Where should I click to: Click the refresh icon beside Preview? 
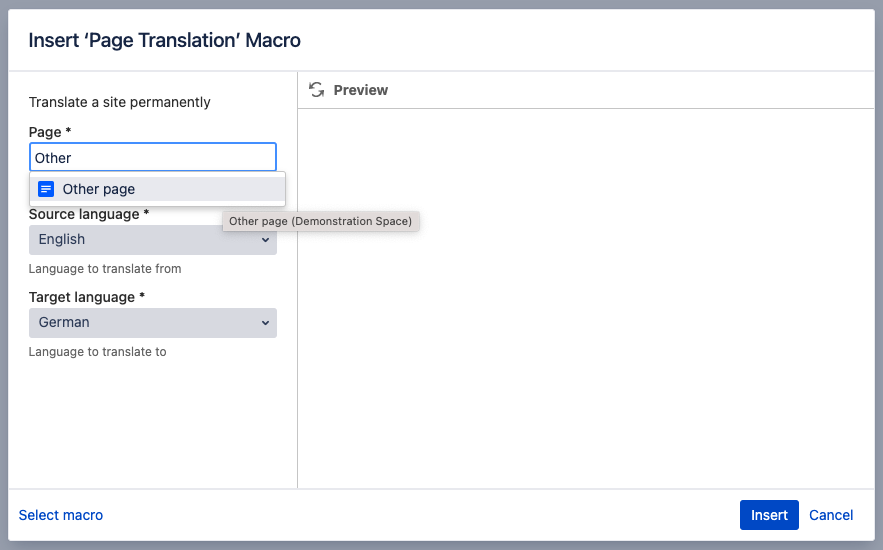(316, 90)
